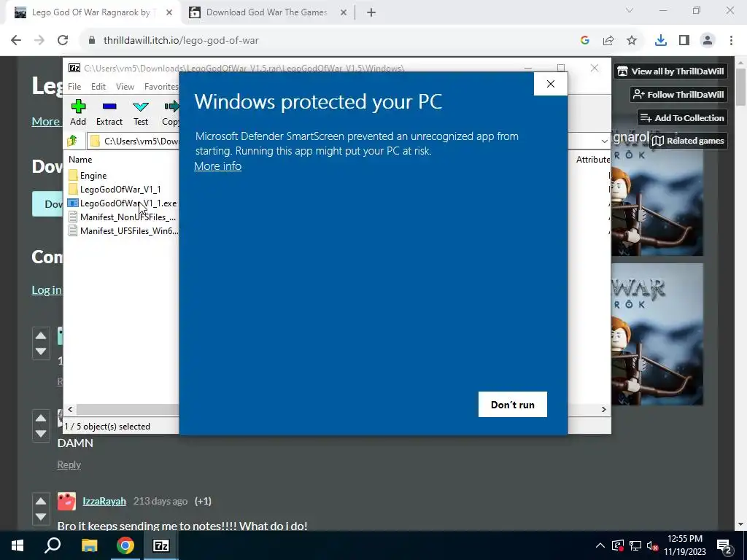Viewport: 747px width, 560px height.
Task: Click the taskbar clock showing 12:55 PM
Action: 685,545
